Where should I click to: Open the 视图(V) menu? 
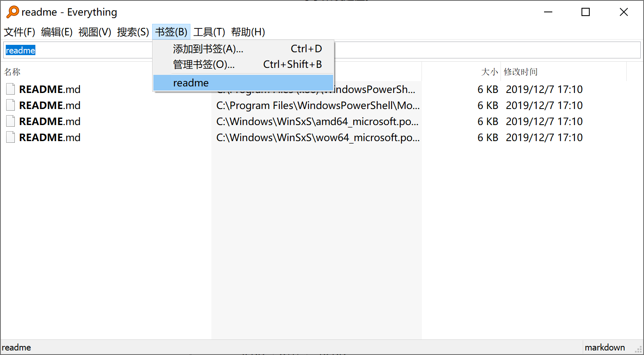[x=95, y=32]
